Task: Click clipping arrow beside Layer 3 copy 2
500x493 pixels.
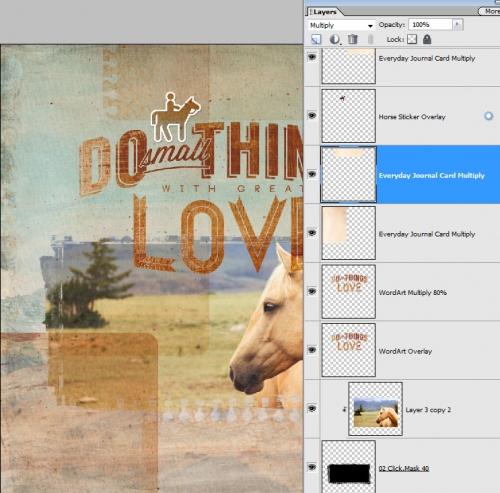Action: point(344,409)
